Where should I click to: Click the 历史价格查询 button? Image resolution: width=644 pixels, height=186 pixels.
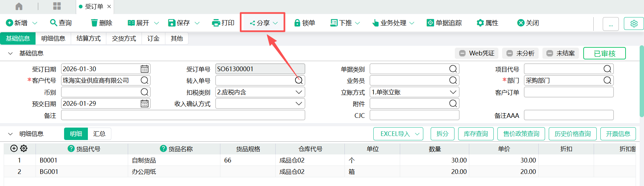573,134
